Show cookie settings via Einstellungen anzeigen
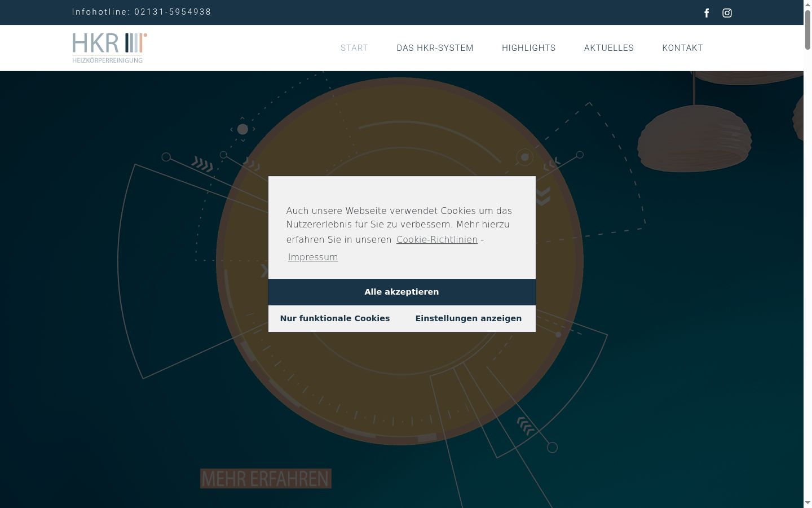Image resolution: width=812 pixels, height=508 pixels. (x=469, y=318)
